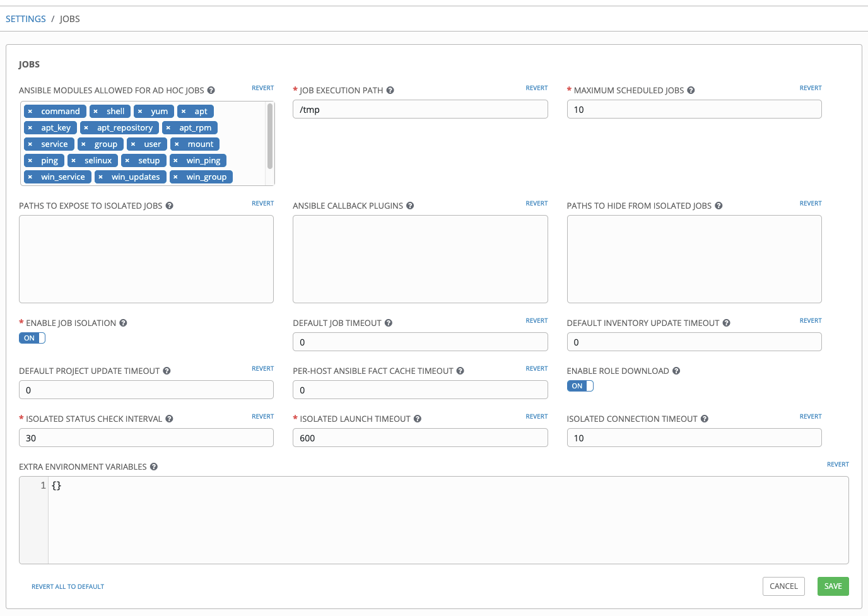Turn off the Enable Role Download toggle
Screen dimensions: 868x616
580,385
